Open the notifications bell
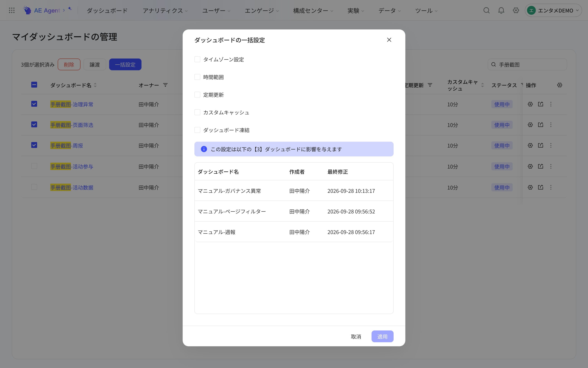 [x=501, y=10]
